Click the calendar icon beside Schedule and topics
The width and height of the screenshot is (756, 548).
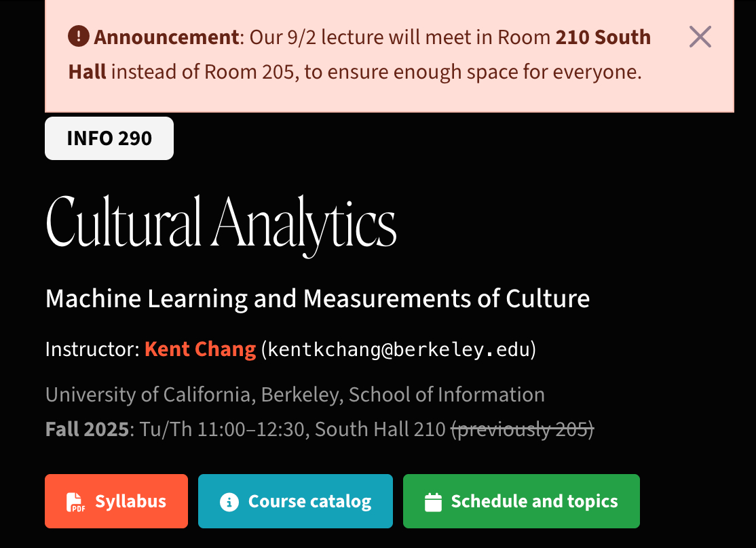[433, 502]
